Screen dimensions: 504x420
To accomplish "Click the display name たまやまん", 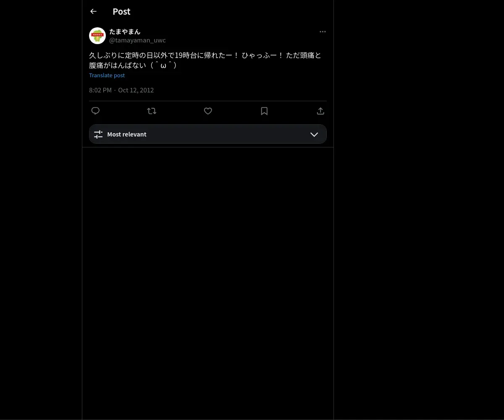I will point(125,31).
